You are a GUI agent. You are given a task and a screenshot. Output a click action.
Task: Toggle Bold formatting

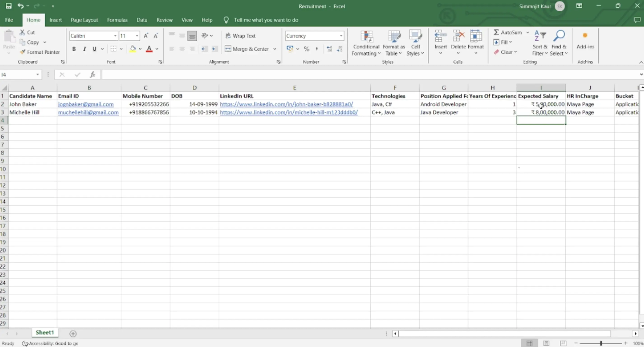click(74, 49)
